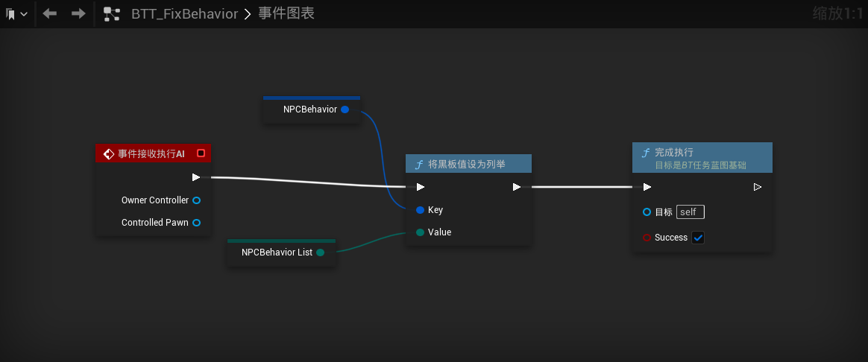The image size is (868, 362).
Task: Select the 完成执行 node header
Action: click(x=702, y=157)
